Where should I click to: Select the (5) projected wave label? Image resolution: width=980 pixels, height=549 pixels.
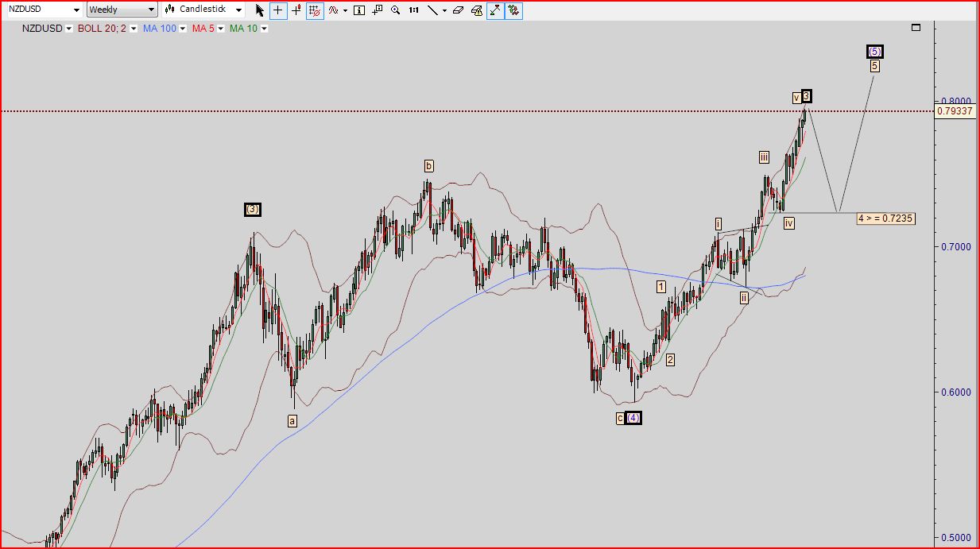coord(874,52)
